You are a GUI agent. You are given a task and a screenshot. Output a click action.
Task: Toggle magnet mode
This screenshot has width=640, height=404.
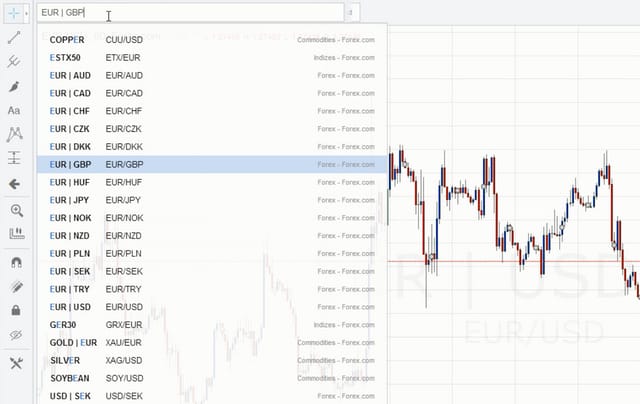click(16, 262)
